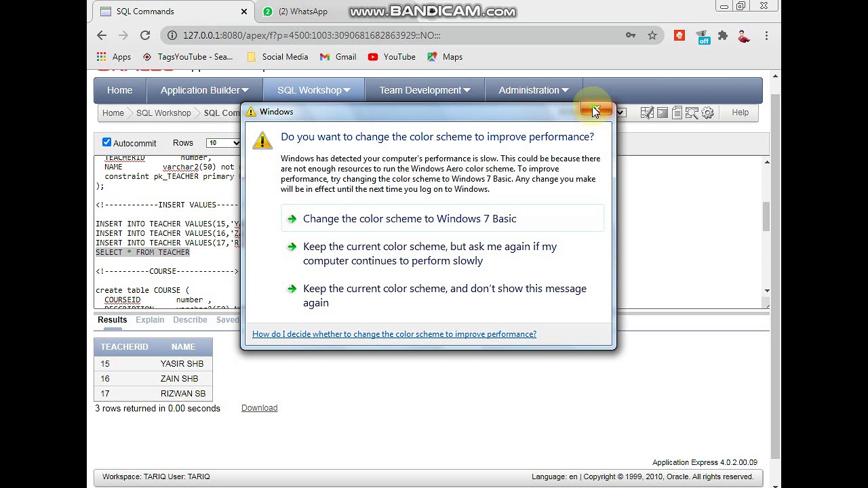This screenshot has height=488, width=868.
Task: Go back using the browser back arrow
Action: (x=102, y=35)
